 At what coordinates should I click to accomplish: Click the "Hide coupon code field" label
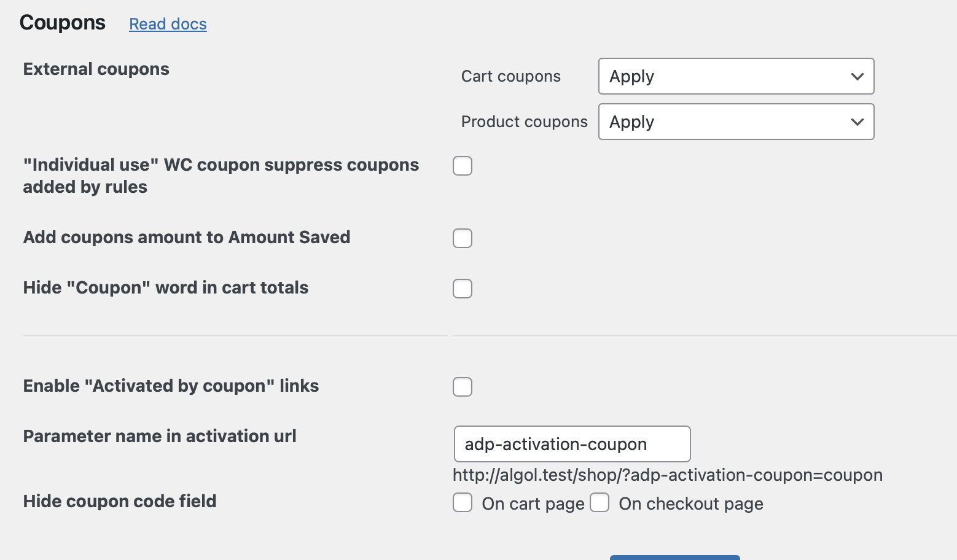click(120, 501)
